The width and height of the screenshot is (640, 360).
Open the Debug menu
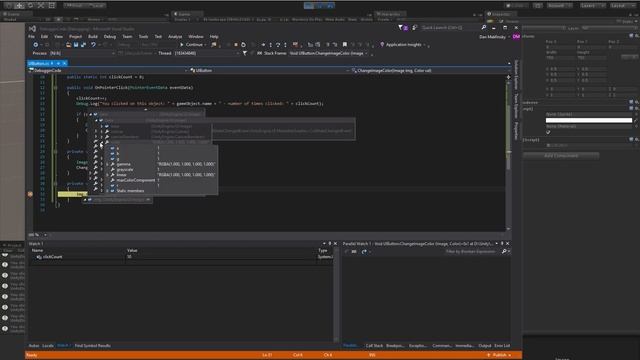tap(110, 36)
